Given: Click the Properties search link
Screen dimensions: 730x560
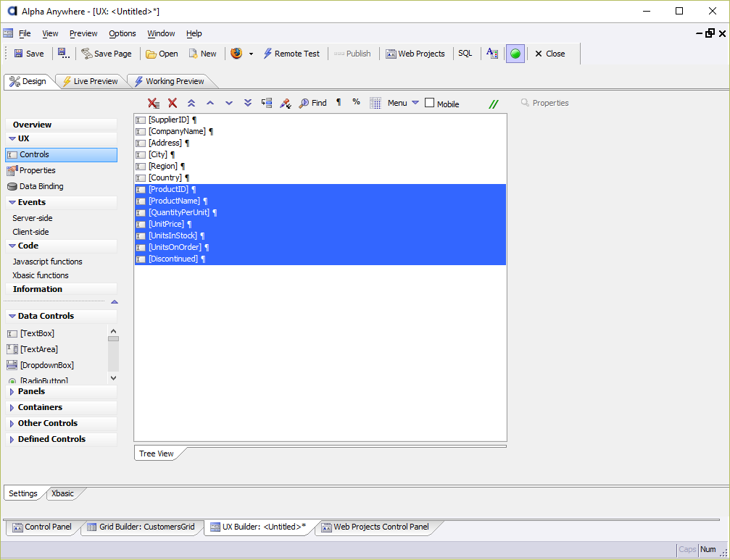Looking at the screenshot, I should click(x=544, y=103).
